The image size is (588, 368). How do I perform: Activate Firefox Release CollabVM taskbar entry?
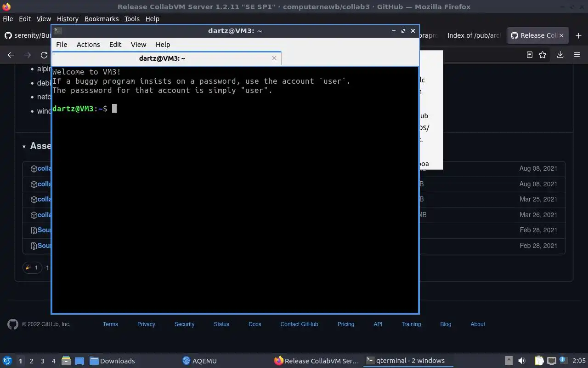316,361
